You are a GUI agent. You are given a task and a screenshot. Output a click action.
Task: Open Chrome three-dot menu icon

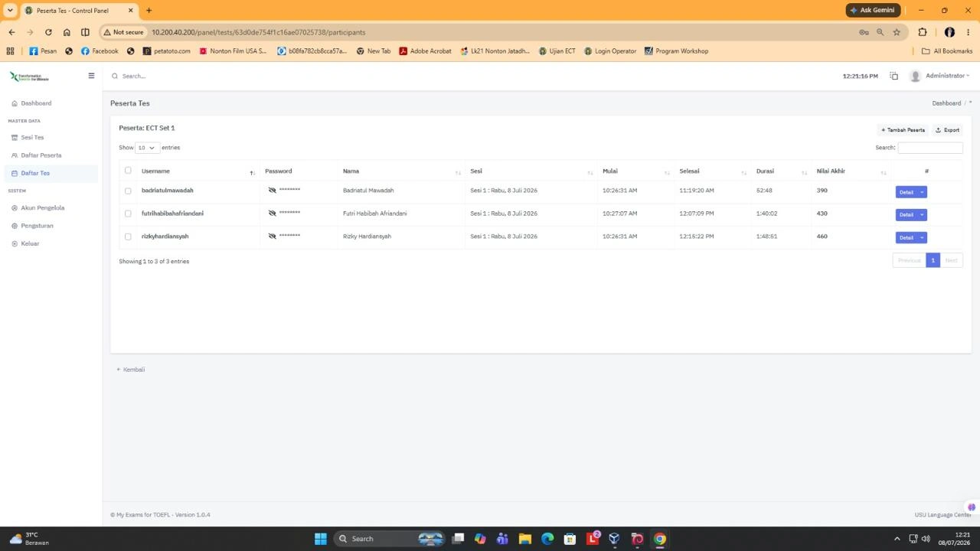click(969, 32)
